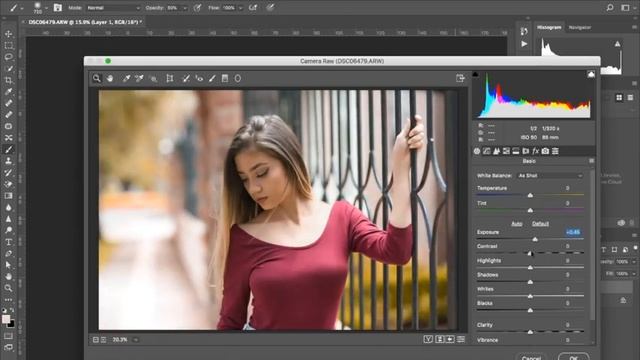Select Camera Raw Radial Filter tool
The height and width of the screenshot is (360, 640).
[x=238, y=78]
